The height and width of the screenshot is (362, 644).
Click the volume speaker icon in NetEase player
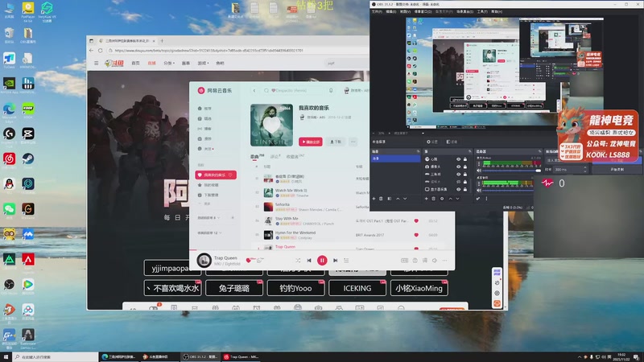(x=435, y=260)
